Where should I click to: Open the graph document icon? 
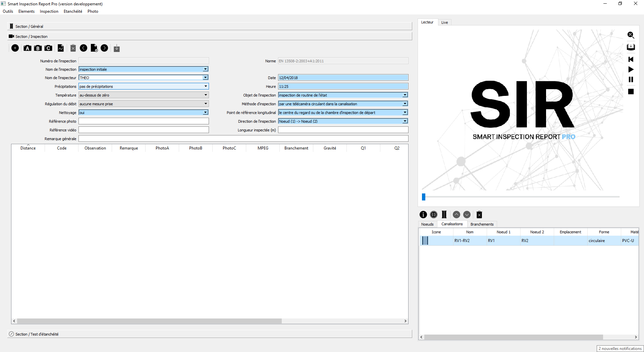coord(61,48)
